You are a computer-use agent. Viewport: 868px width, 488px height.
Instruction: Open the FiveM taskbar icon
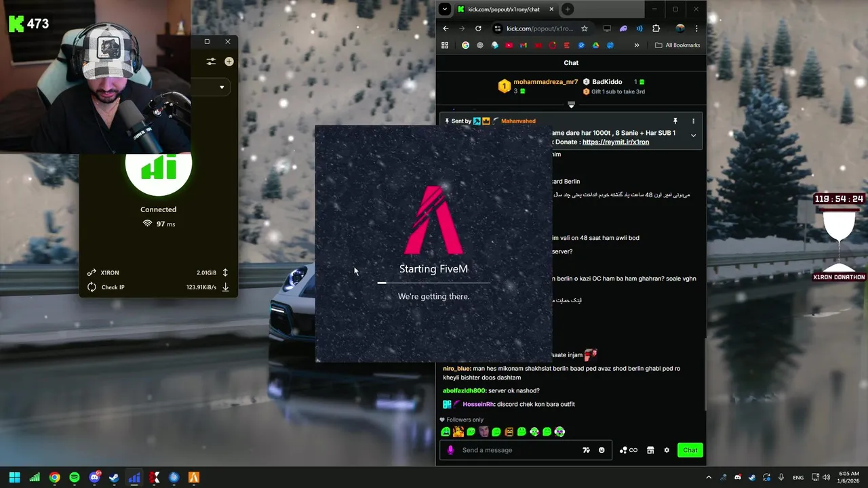click(194, 477)
